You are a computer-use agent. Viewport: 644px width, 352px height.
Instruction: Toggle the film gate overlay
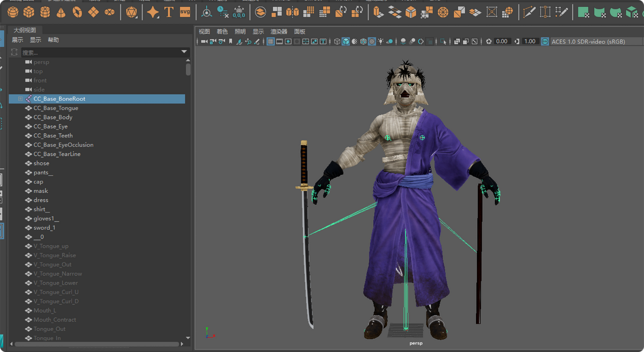(279, 42)
